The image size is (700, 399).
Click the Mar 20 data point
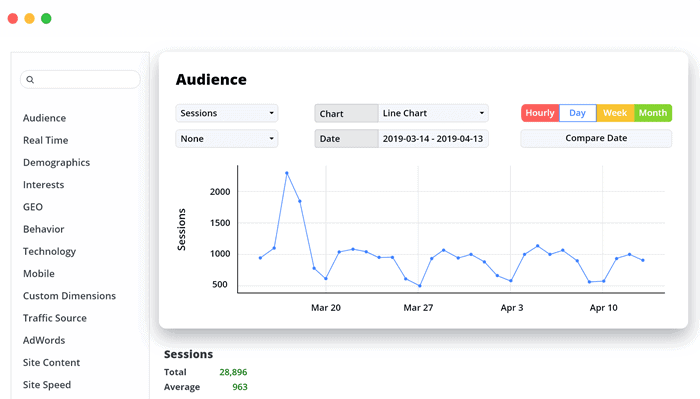(326, 278)
